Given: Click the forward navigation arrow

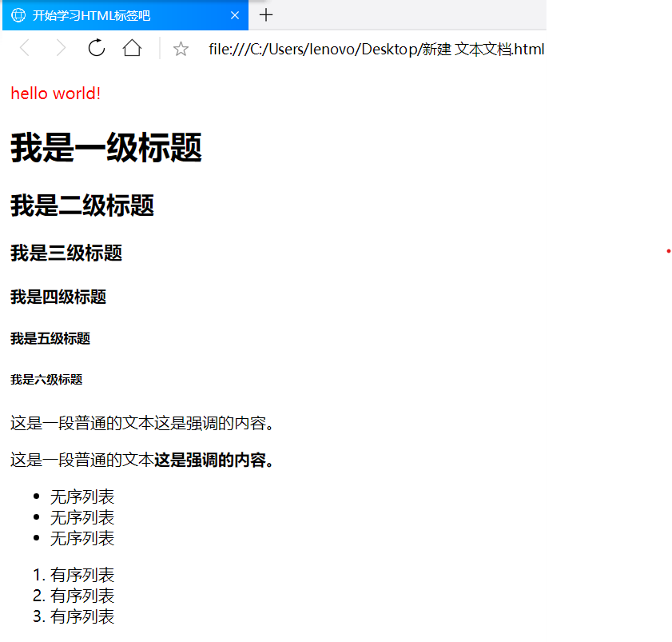Looking at the screenshot, I should pos(61,49).
